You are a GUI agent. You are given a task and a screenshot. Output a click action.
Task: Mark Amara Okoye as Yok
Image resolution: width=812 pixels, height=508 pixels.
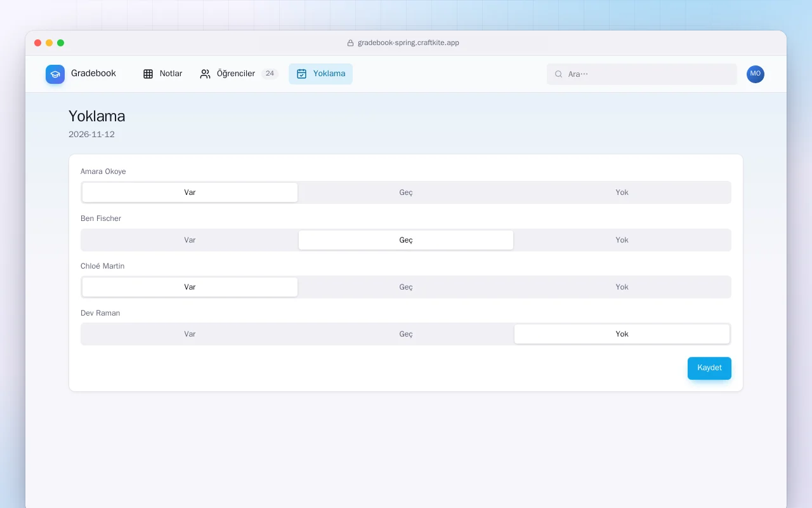tap(622, 192)
